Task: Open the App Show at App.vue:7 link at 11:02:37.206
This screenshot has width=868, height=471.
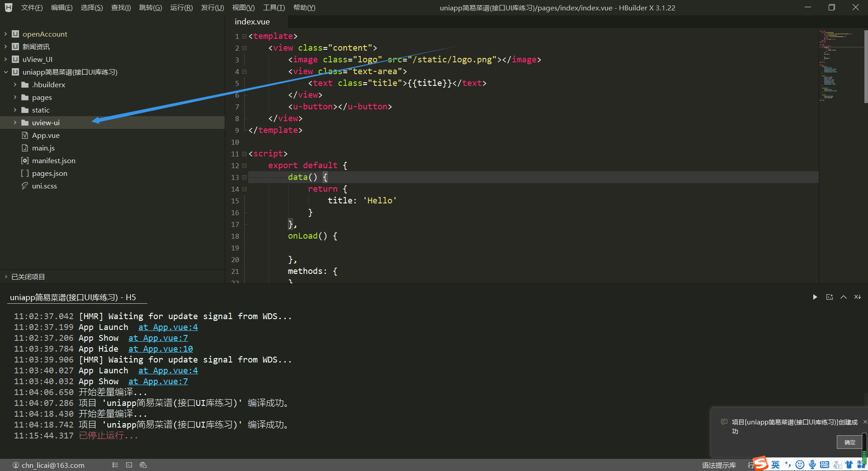Action: pos(158,338)
